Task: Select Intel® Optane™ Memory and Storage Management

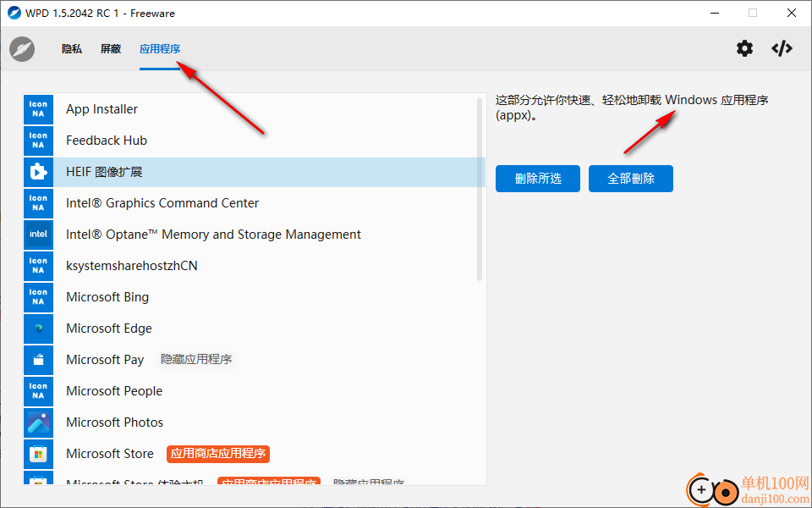Action: 255,235
